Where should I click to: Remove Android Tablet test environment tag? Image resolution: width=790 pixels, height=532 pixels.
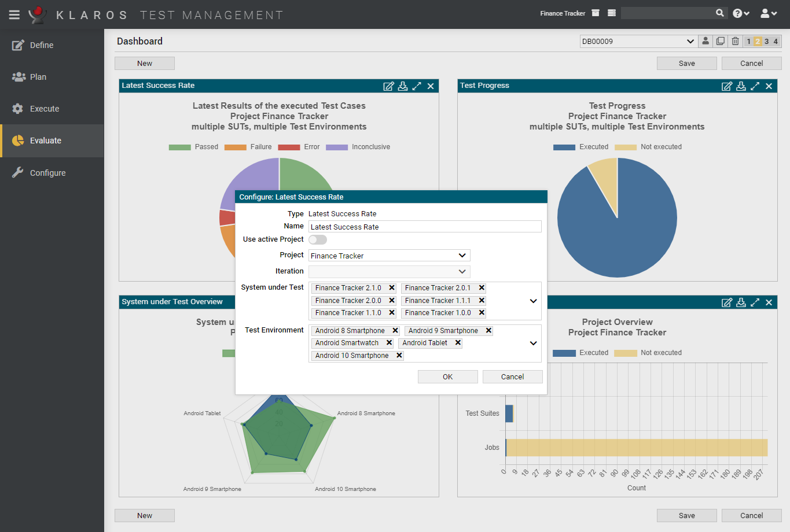[458, 343]
